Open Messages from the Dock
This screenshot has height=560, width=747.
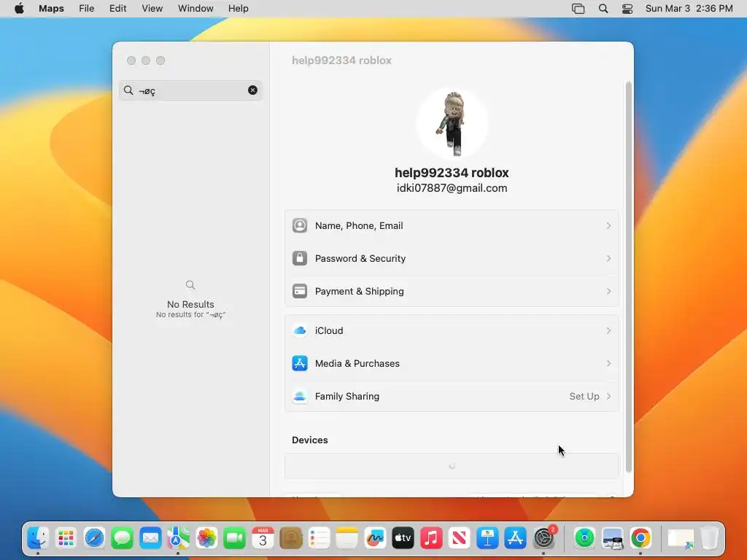[122, 538]
